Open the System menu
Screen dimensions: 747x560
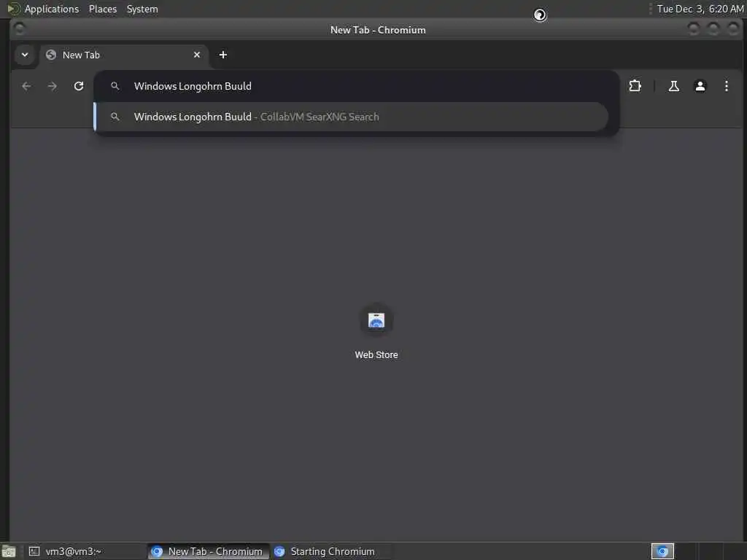pyautogui.click(x=142, y=9)
